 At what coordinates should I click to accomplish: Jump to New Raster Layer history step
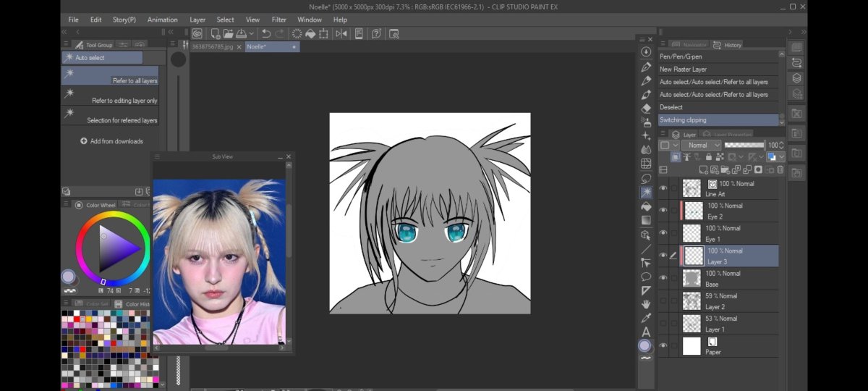tap(718, 70)
